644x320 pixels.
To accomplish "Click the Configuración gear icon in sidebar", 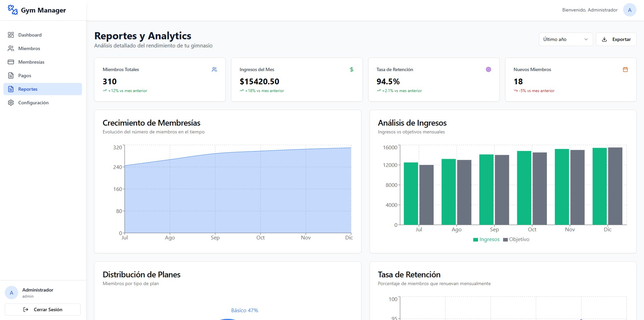I will click(11, 103).
